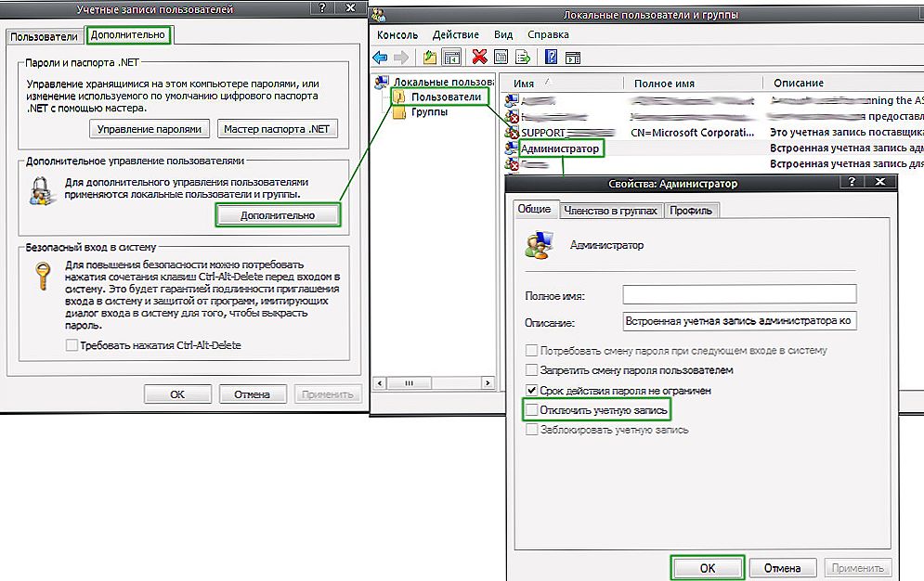Click the grey Forward arrow in console toolbar

tap(401, 58)
